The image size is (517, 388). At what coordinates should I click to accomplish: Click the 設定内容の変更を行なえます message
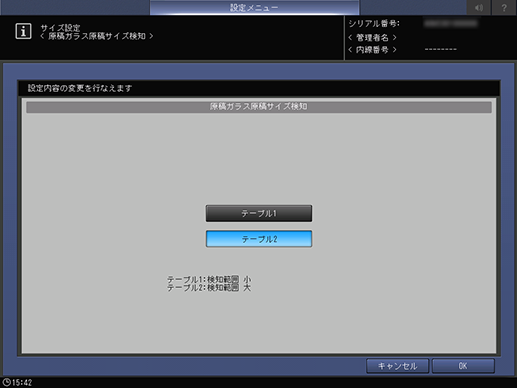(80, 88)
